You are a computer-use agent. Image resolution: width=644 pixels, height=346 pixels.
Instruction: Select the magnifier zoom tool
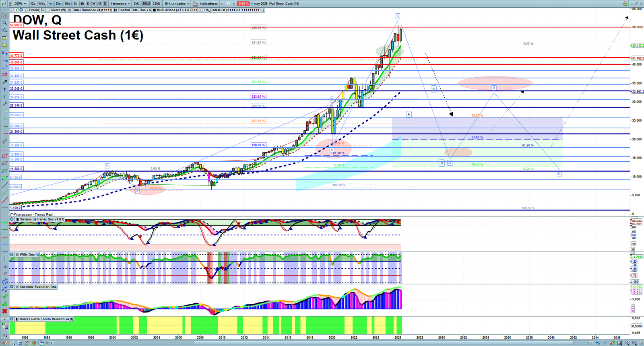pyautogui.click(x=5, y=23)
